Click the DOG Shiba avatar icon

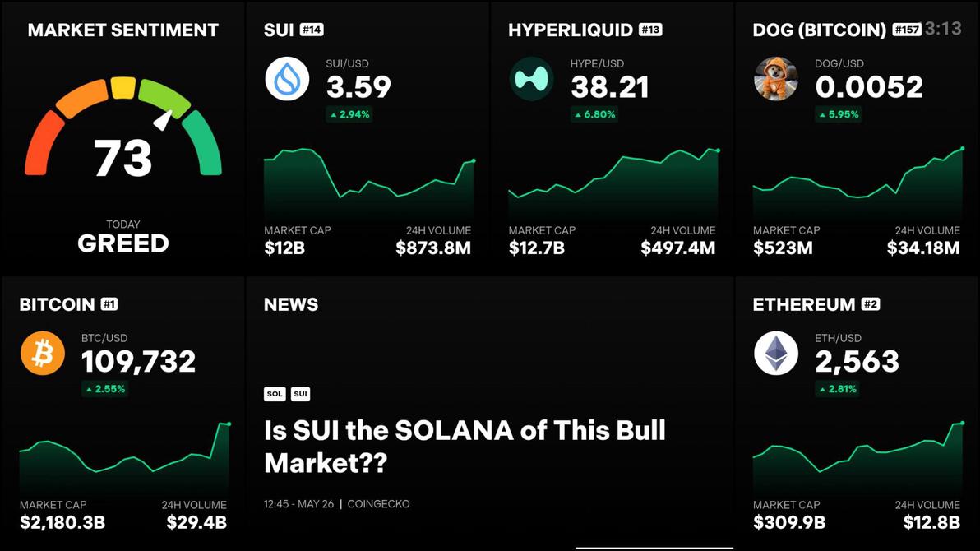pyautogui.click(x=775, y=79)
